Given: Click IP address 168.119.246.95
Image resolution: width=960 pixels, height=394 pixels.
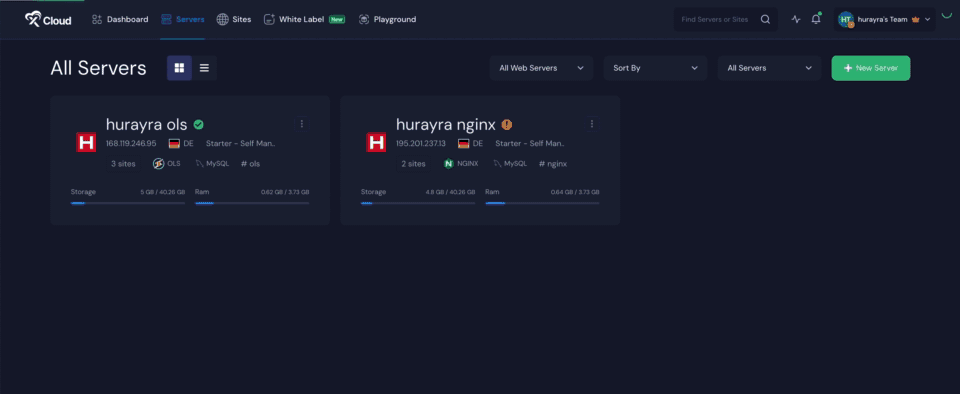Looking at the screenshot, I should point(131,144).
